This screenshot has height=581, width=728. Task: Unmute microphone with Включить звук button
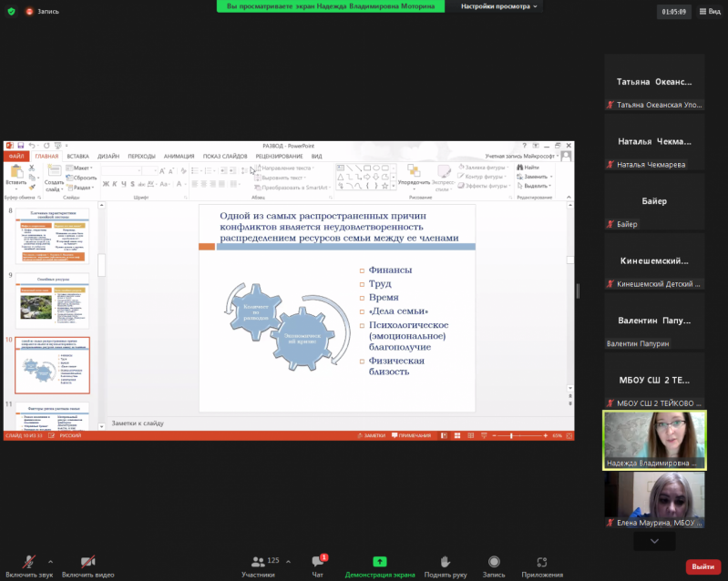coord(29,565)
